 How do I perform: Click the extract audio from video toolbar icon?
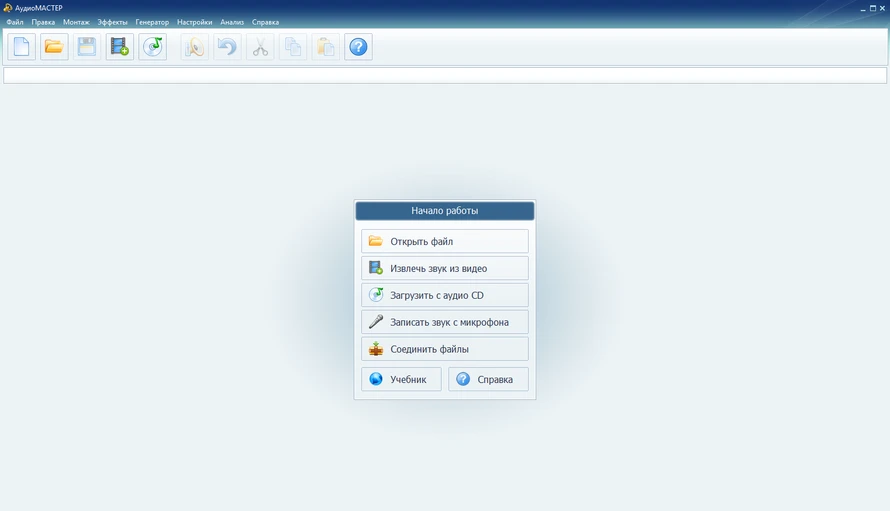pos(120,46)
